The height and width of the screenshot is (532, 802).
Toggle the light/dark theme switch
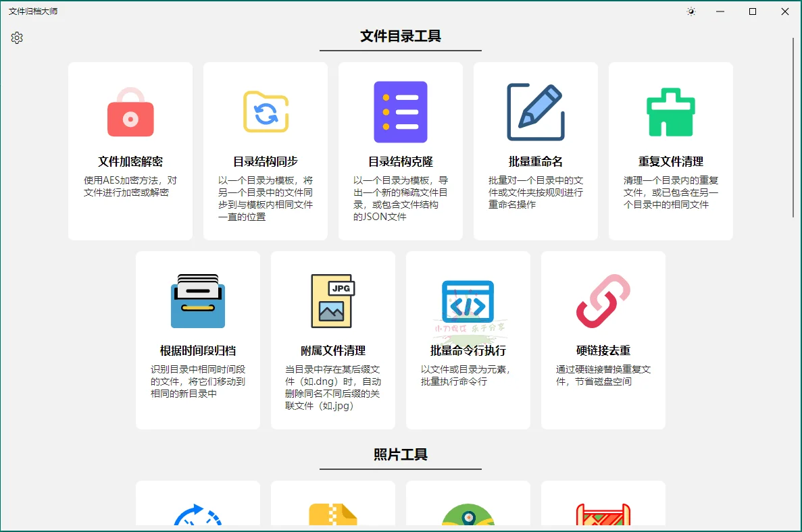point(691,11)
